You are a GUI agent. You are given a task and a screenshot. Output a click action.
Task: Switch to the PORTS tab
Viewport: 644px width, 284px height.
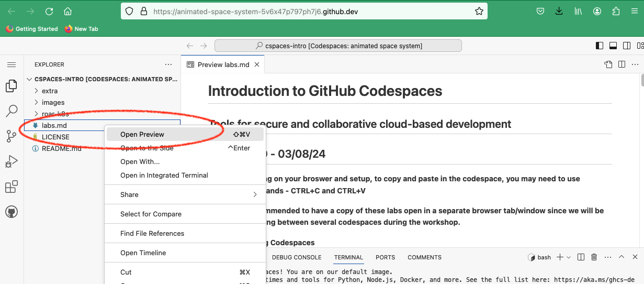386,257
